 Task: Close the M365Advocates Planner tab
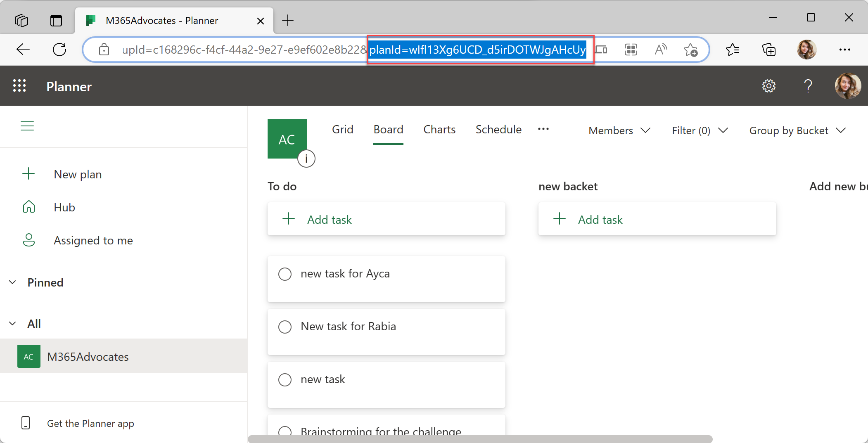261,21
